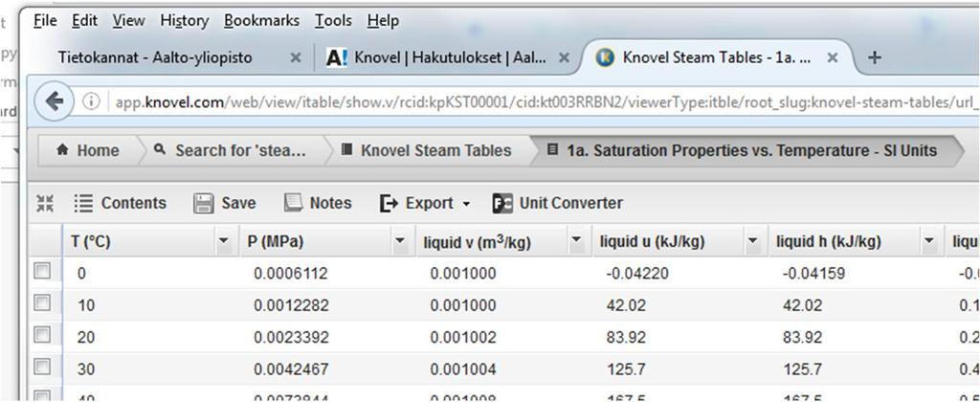Viewport: 980px width, 402px height.
Task: Select liquid v value 0.001004
Action: [x=462, y=368]
